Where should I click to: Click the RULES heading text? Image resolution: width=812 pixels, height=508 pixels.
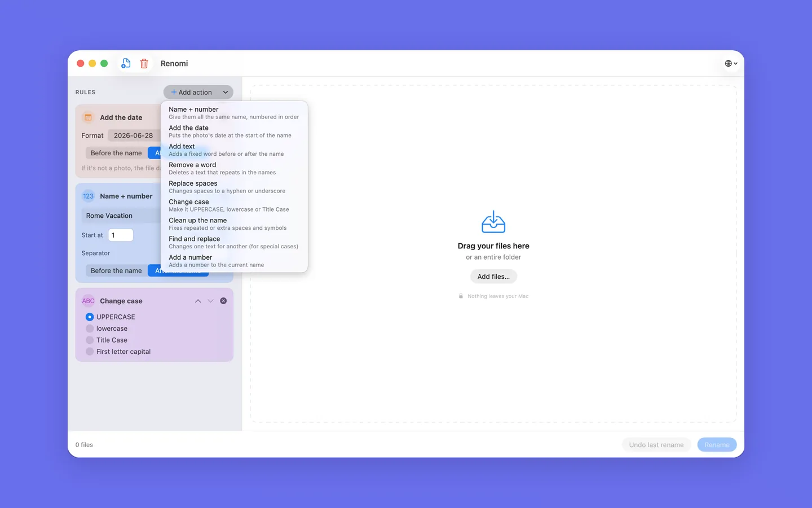pyautogui.click(x=85, y=92)
